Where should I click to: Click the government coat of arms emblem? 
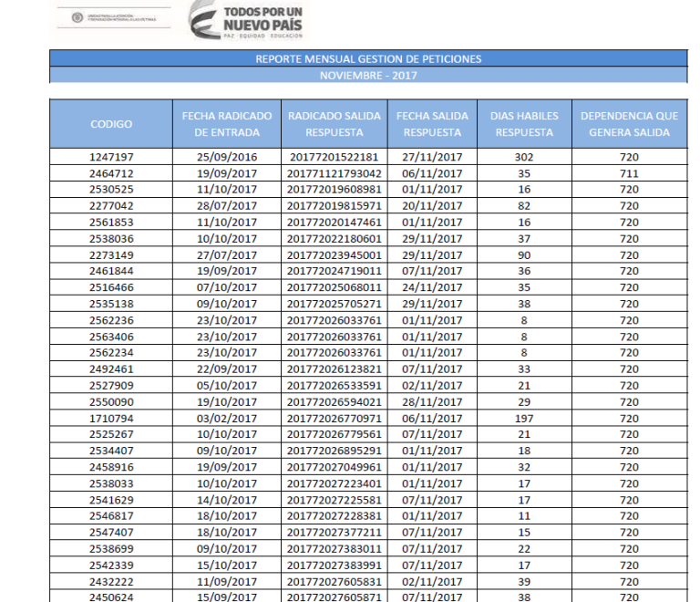tap(77, 18)
